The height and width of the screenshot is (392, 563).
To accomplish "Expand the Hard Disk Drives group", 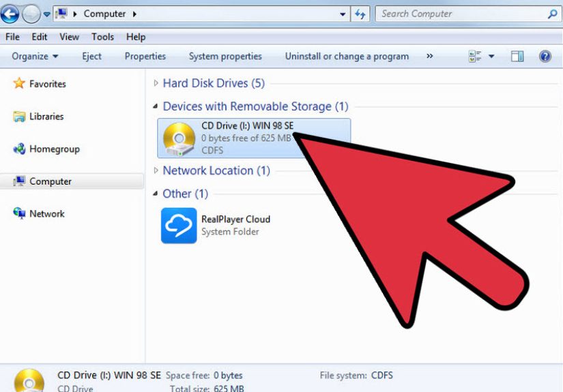I will click(x=156, y=83).
